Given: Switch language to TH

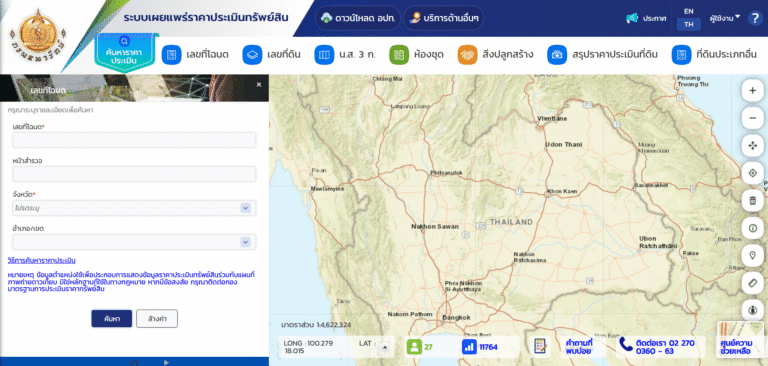Looking at the screenshot, I should pyautogui.click(x=689, y=24).
